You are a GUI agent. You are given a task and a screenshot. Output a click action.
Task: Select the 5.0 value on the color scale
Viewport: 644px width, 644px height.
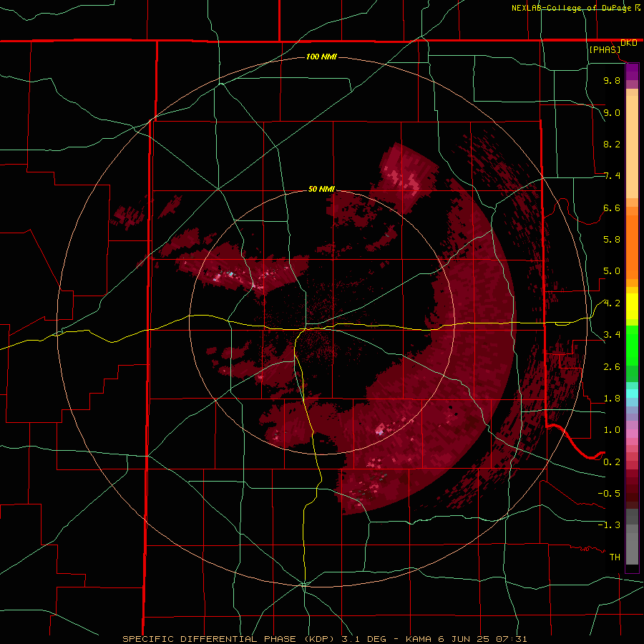(x=612, y=271)
